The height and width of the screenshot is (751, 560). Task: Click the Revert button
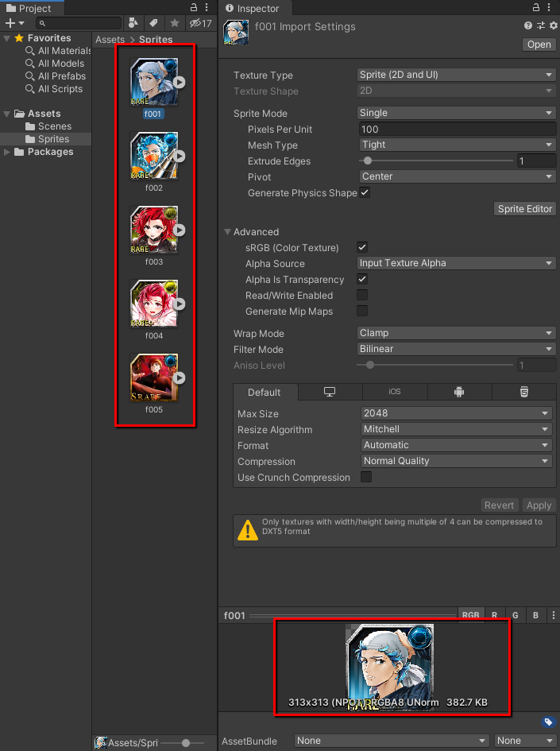click(499, 505)
